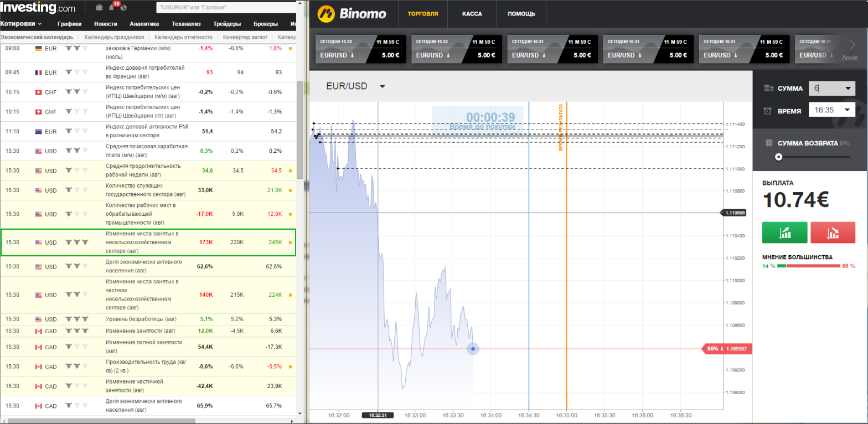Open the Теханализ menu

[x=186, y=24]
